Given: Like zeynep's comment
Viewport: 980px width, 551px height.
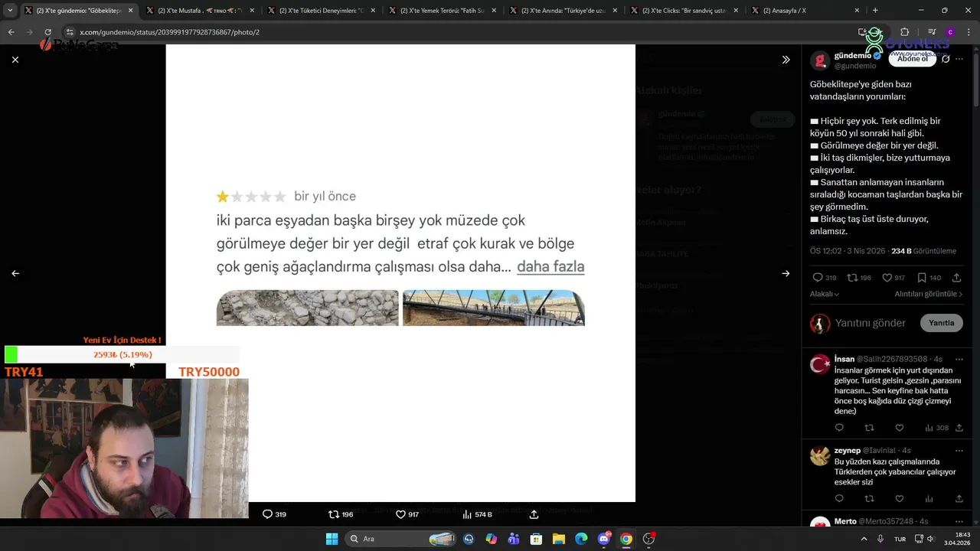Looking at the screenshot, I should tap(900, 499).
